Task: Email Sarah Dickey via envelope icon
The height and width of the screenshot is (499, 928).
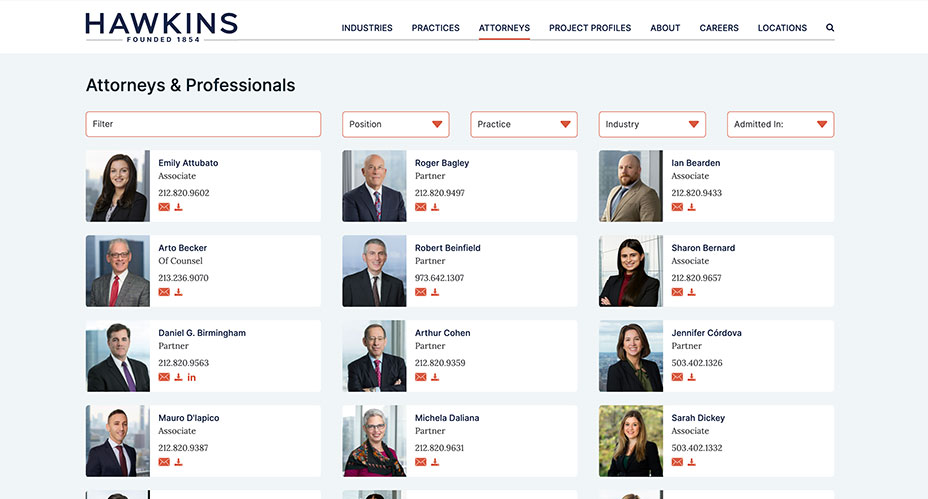Action: [x=677, y=462]
